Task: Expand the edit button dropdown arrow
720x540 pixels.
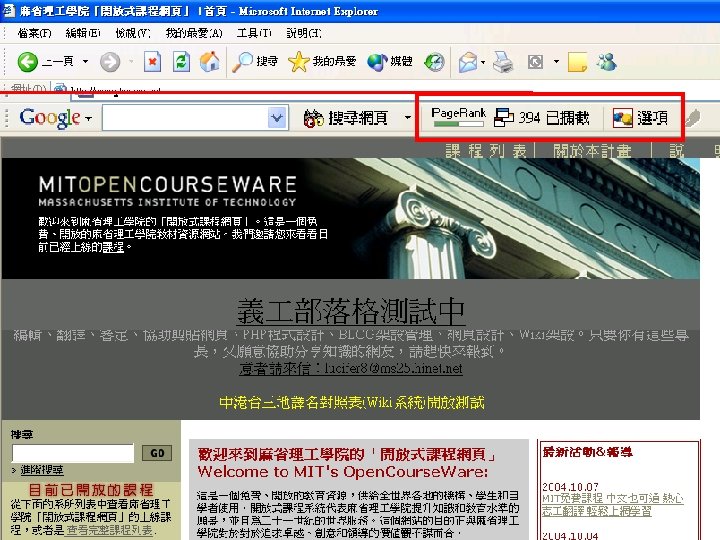Action: click(x=556, y=61)
